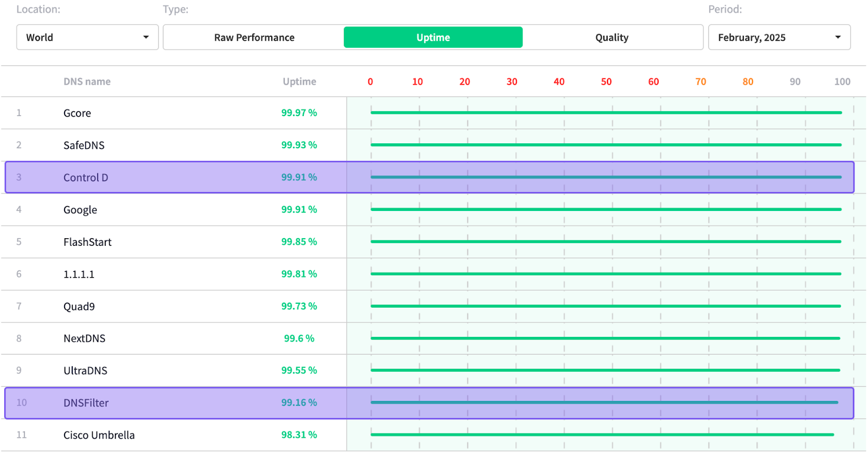Select Quad9 in the DNS list
The height and width of the screenshot is (453, 868).
coord(79,307)
